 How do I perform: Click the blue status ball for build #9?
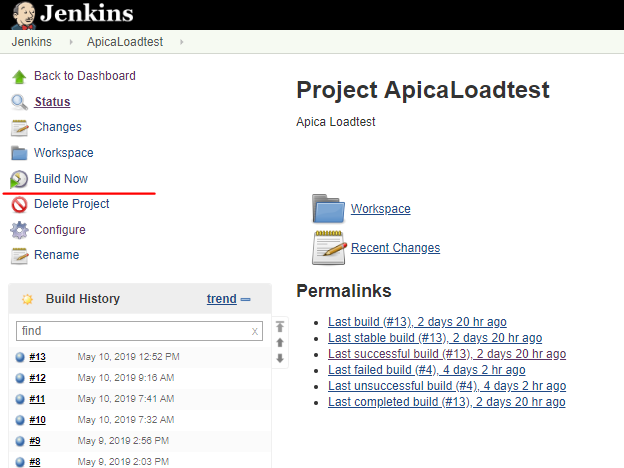pyautogui.click(x=20, y=441)
